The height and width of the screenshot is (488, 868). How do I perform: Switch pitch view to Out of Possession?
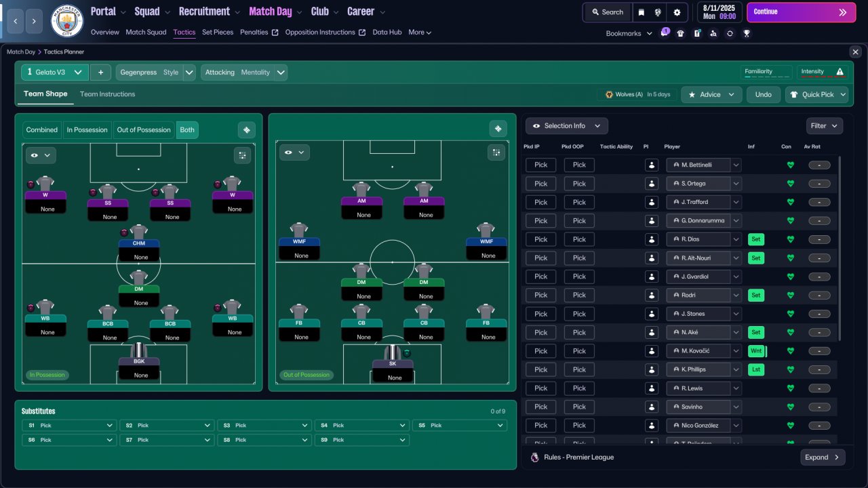pos(144,130)
